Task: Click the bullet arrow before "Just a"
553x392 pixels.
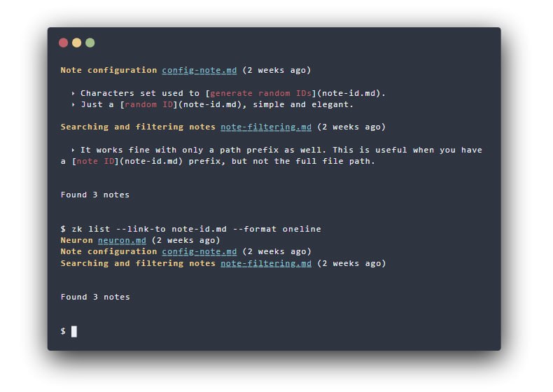Action: [73, 104]
